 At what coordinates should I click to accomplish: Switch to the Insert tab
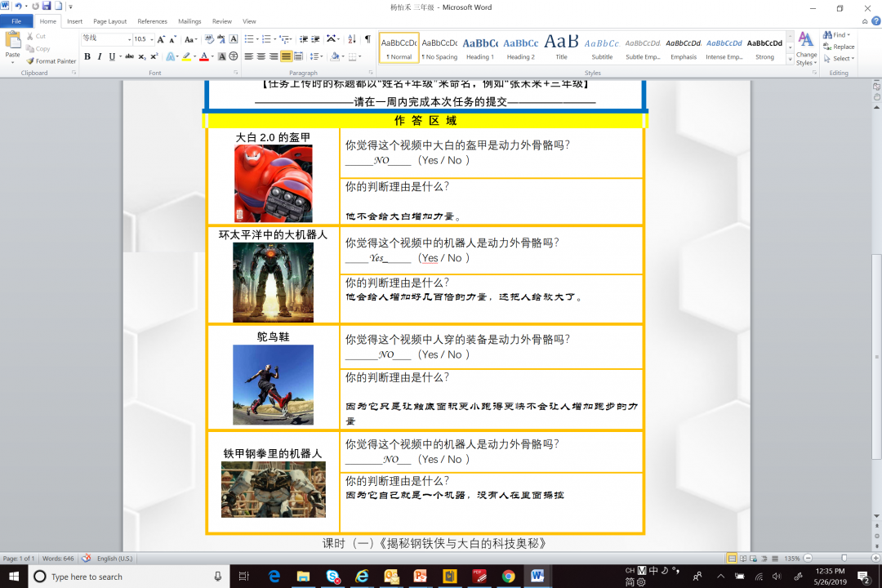(x=74, y=21)
